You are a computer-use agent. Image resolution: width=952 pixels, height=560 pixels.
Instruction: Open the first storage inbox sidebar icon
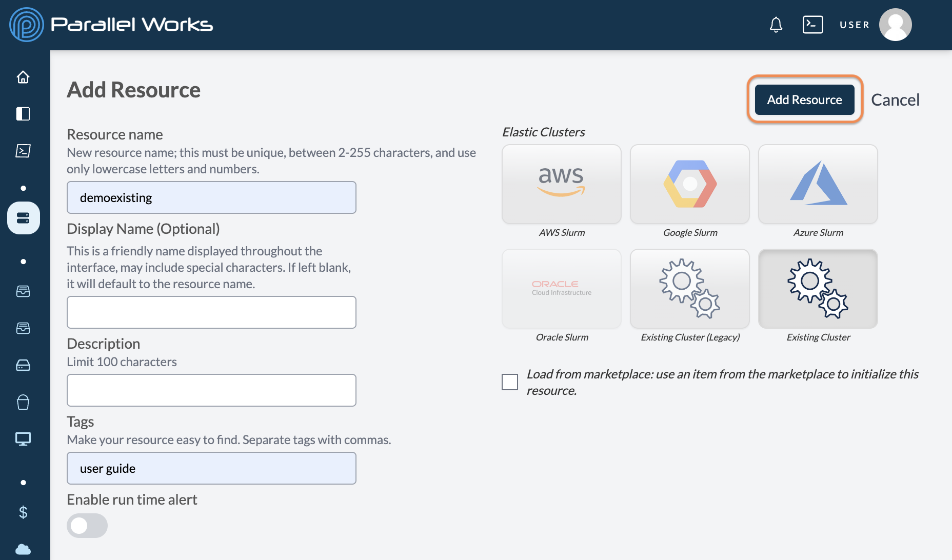pos(23,291)
